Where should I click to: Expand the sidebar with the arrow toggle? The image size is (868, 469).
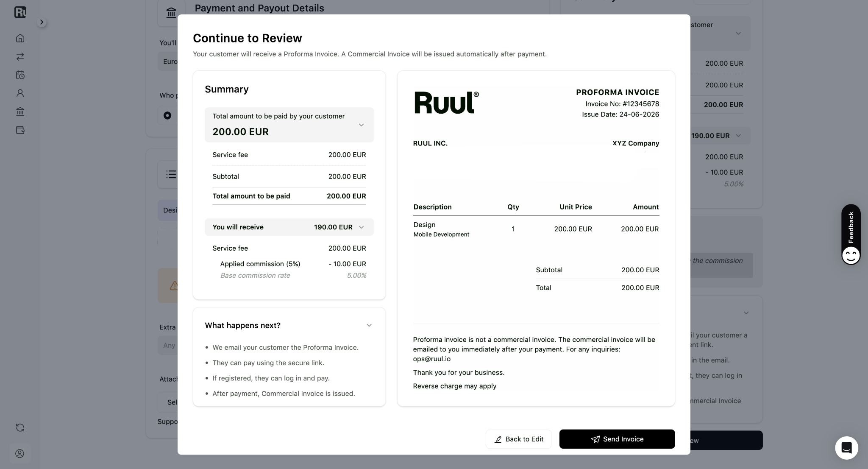point(41,22)
